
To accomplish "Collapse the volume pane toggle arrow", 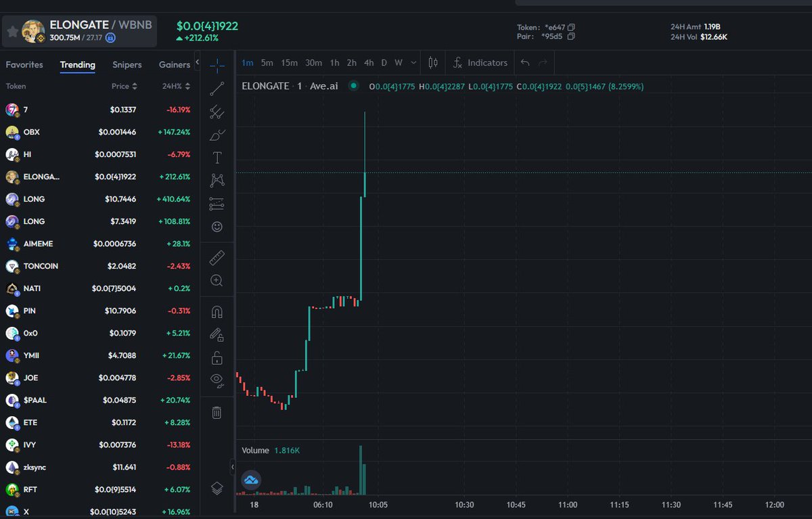I will (233, 467).
